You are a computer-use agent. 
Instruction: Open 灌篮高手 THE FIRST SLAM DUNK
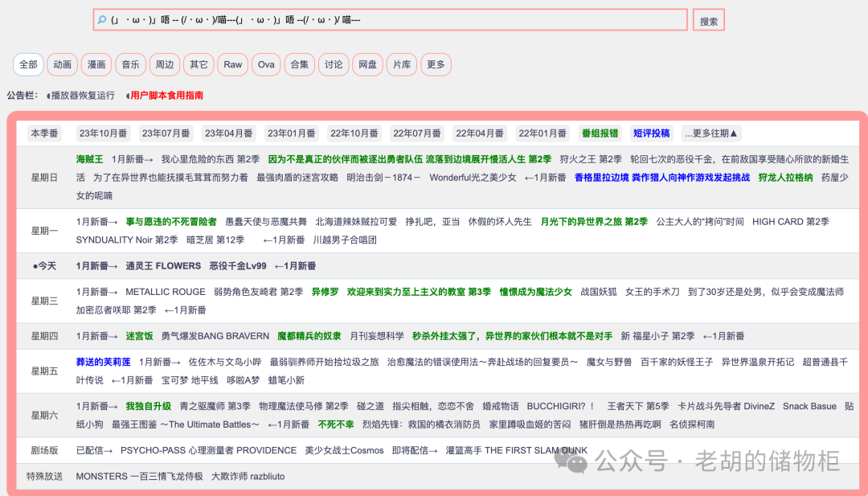click(517, 451)
